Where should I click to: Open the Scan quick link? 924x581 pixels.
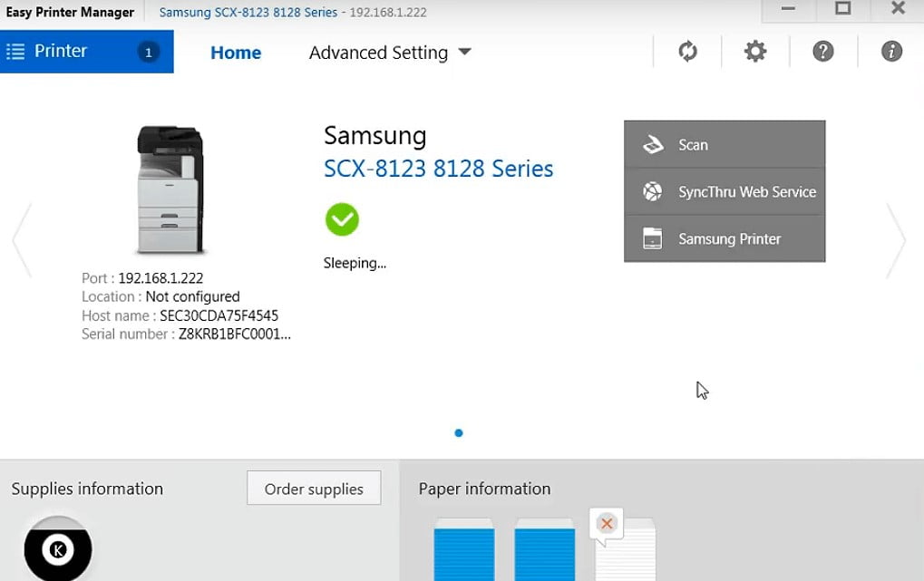pyautogui.click(x=725, y=144)
